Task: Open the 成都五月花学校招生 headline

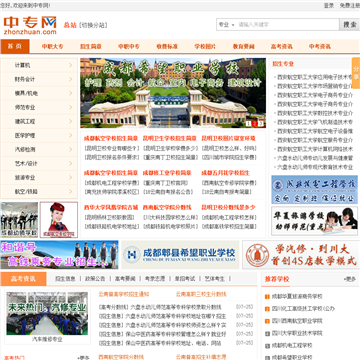Action: (x=225, y=173)
